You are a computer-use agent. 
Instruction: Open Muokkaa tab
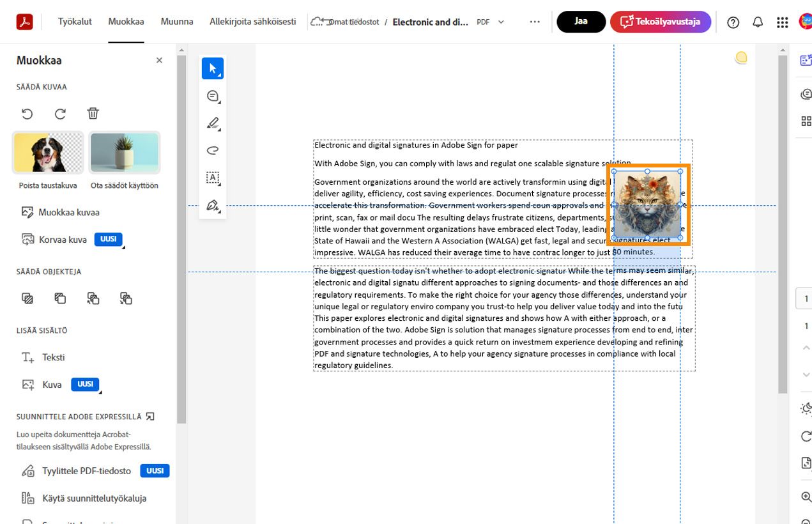pyautogui.click(x=126, y=22)
